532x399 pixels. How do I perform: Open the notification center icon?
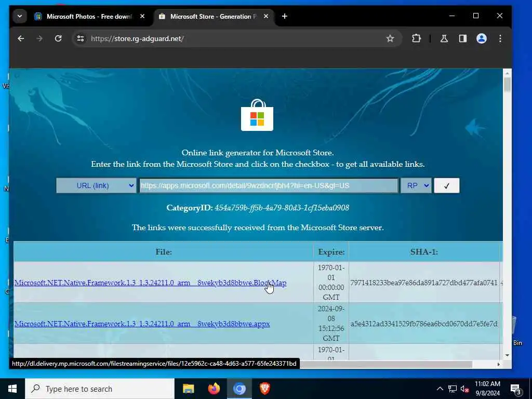pyautogui.click(x=515, y=389)
